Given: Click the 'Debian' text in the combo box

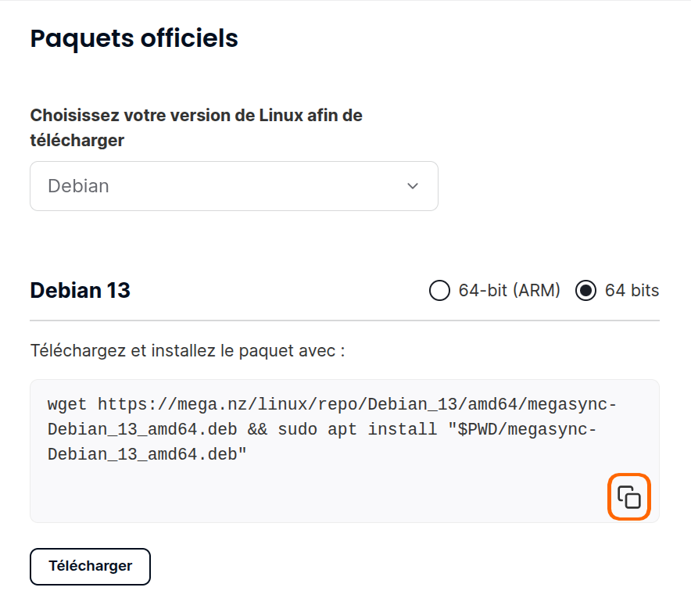Looking at the screenshot, I should 78,186.
